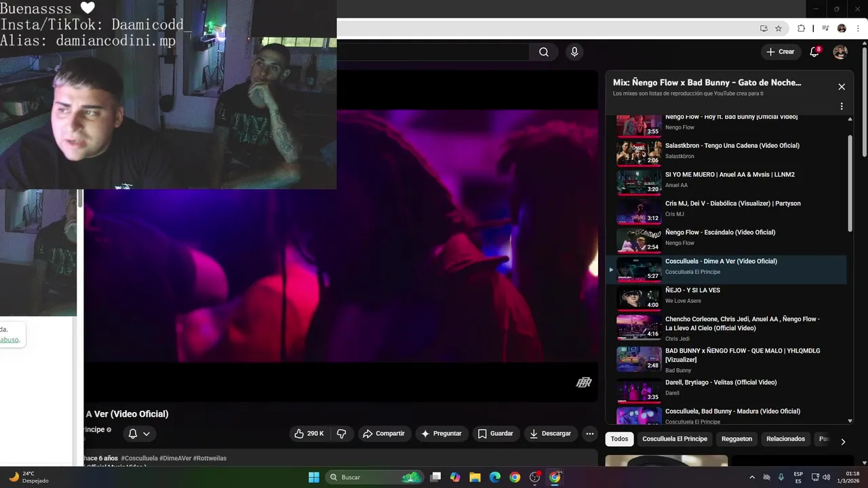Open more actions ellipsis under video
This screenshot has height=488, width=868.
tap(590, 434)
